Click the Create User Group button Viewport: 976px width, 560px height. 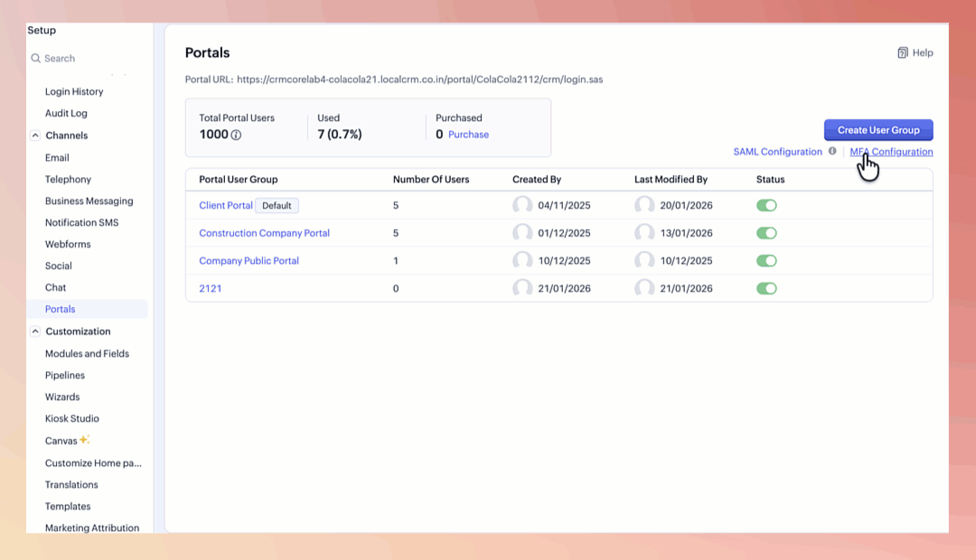pos(877,130)
